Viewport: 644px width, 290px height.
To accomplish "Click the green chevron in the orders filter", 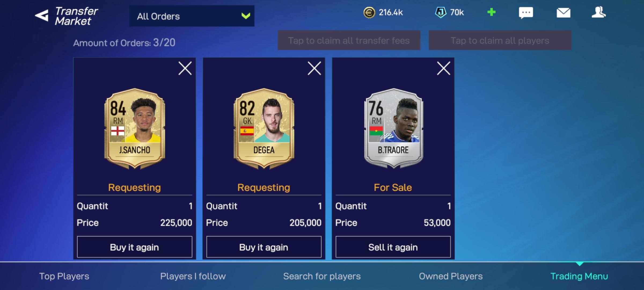I will [x=246, y=16].
